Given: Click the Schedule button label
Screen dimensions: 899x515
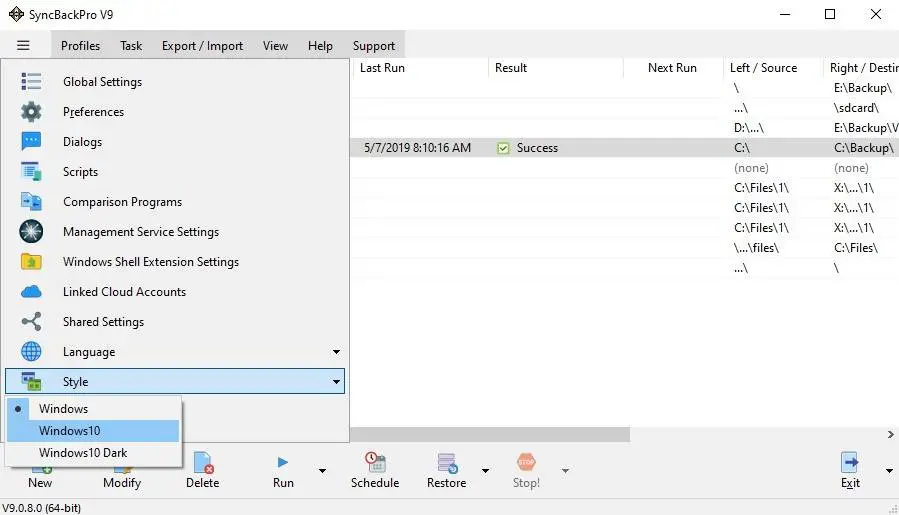Looking at the screenshot, I should [375, 483].
